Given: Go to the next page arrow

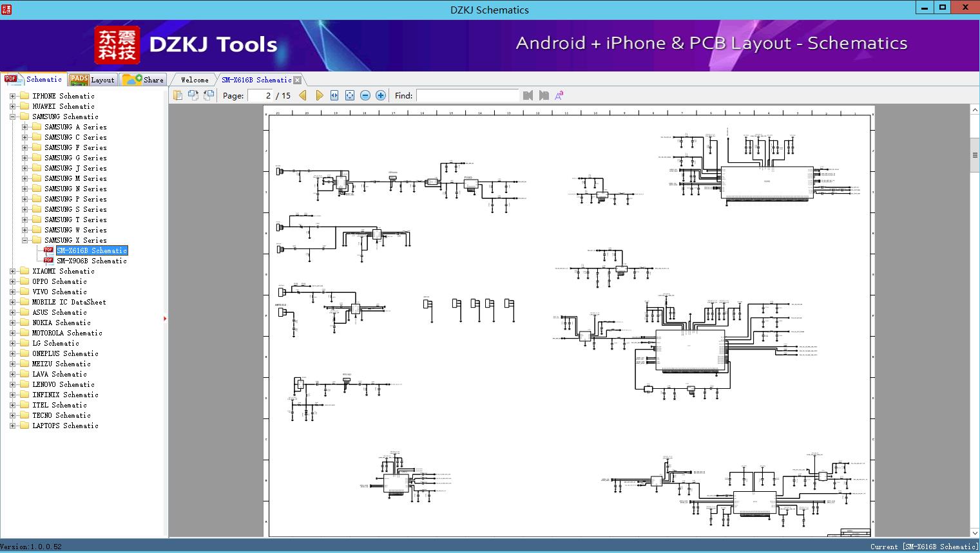Looking at the screenshot, I should (x=319, y=95).
